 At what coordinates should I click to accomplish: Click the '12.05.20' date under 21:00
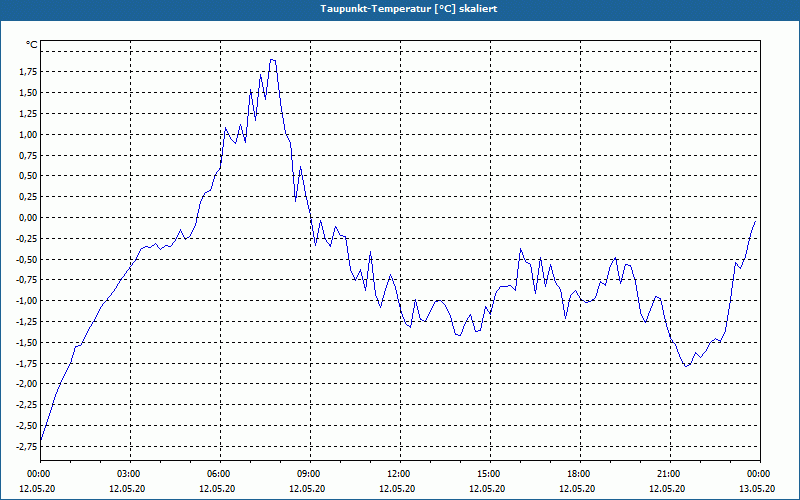(x=667, y=489)
